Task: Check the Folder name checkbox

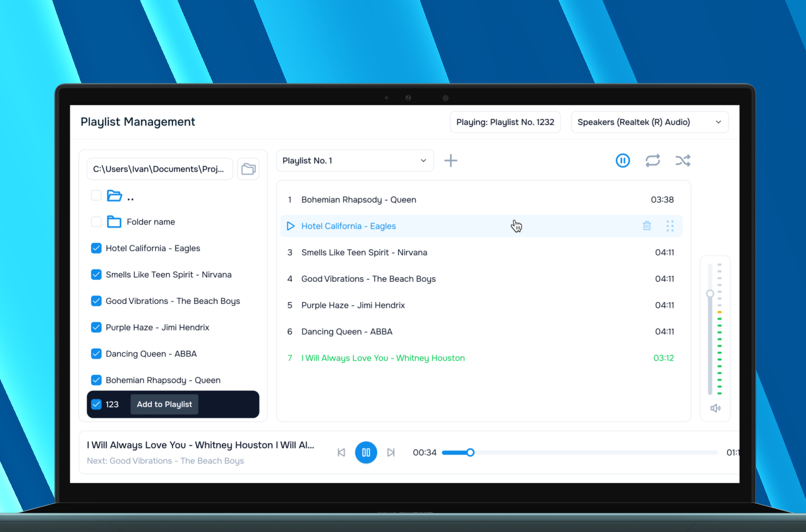Action: [x=96, y=222]
